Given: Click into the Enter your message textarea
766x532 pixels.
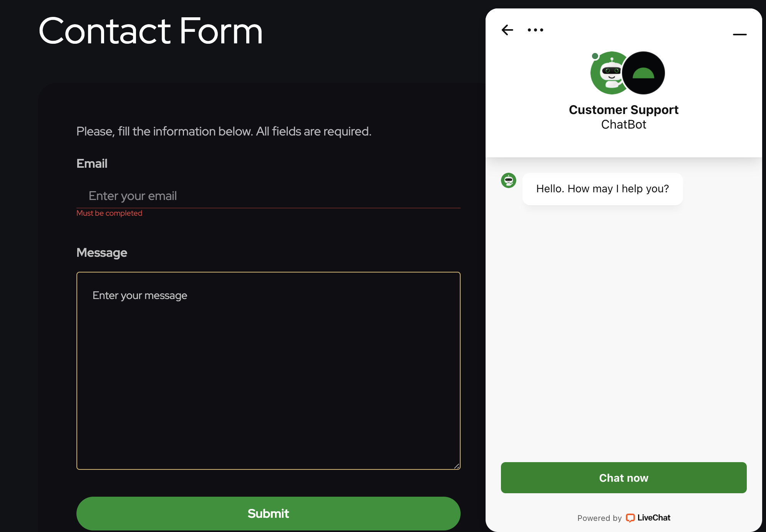Looking at the screenshot, I should [268, 370].
